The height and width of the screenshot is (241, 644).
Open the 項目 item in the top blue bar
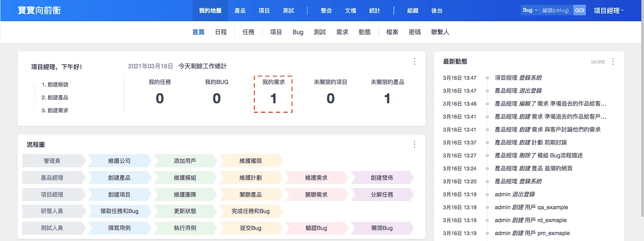[x=264, y=11]
